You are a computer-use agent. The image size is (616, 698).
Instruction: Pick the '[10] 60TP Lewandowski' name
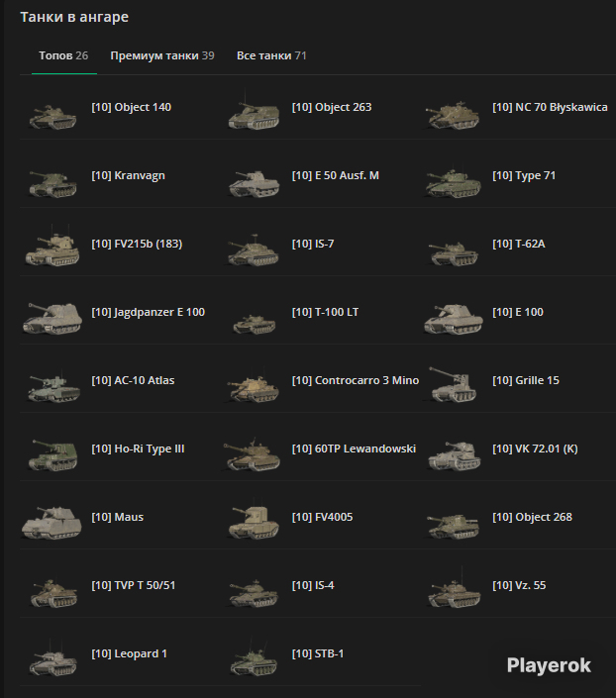(355, 449)
